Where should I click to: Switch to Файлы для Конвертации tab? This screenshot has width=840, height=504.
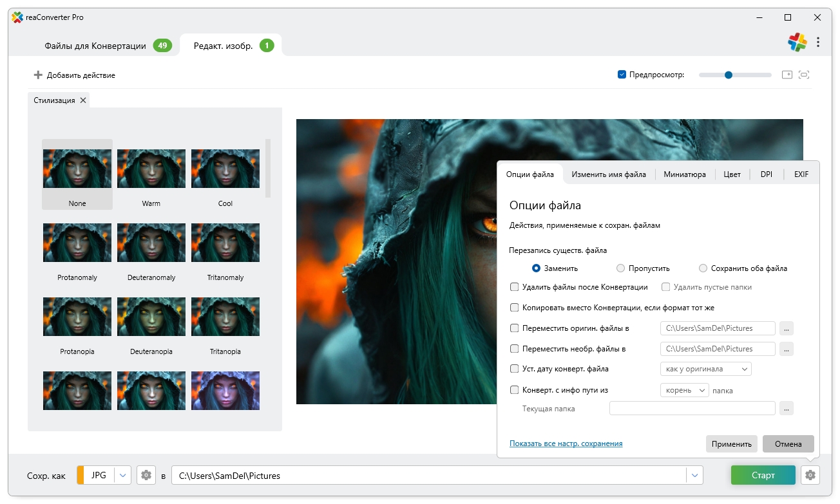(x=95, y=46)
